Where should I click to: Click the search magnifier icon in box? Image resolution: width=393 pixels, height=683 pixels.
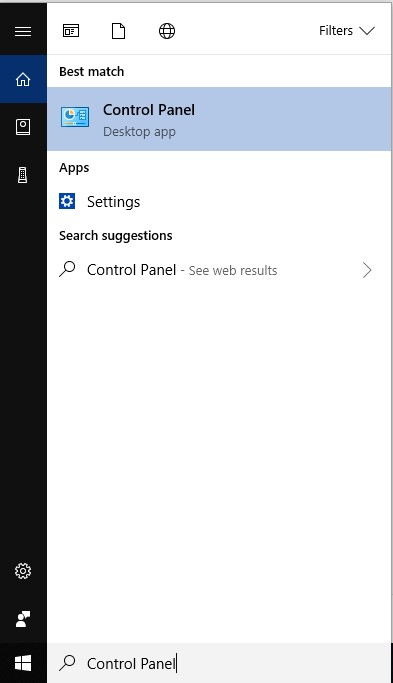pos(67,663)
